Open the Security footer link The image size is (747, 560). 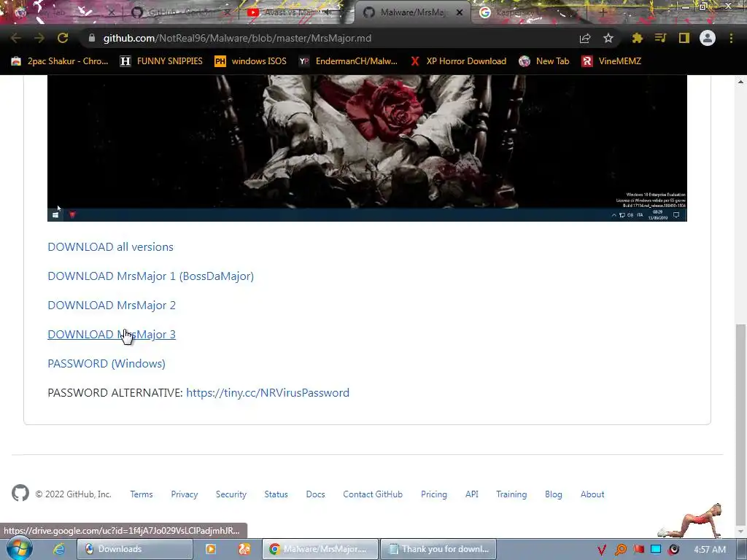pos(231,494)
